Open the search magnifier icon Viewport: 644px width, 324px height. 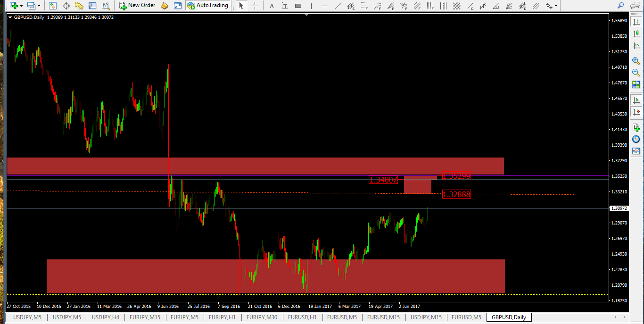pos(621,6)
